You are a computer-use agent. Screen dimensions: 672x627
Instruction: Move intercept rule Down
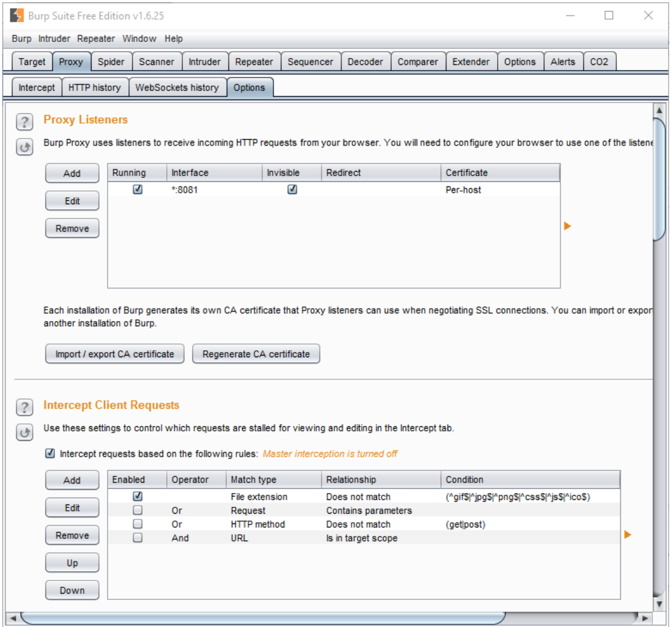(72, 590)
